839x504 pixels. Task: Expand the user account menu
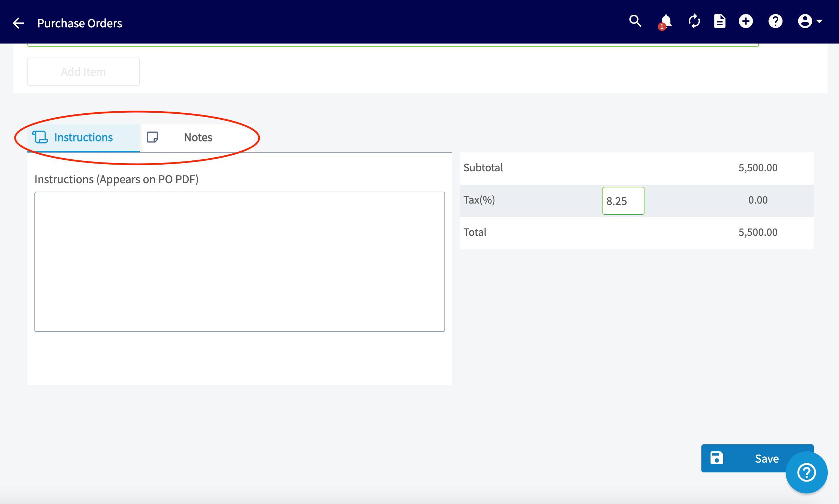point(810,21)
